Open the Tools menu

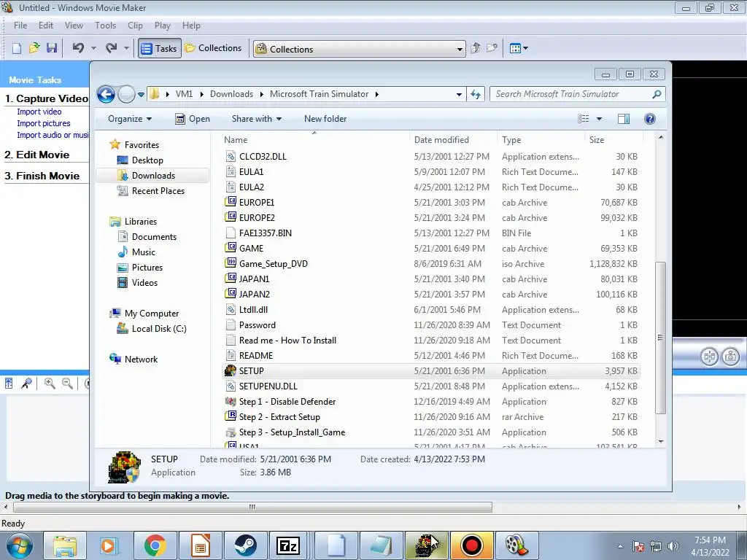pyautogui.click(x=105, y=26)
